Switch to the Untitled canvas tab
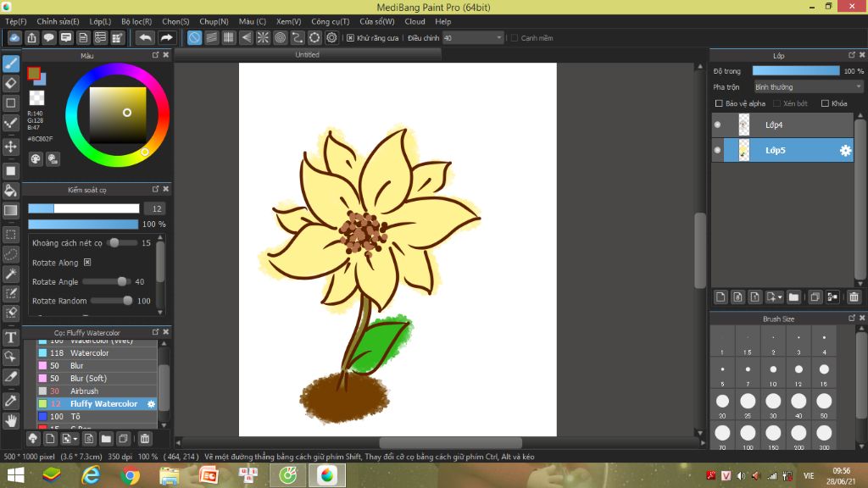868x488 pixels. pos(307,55)
